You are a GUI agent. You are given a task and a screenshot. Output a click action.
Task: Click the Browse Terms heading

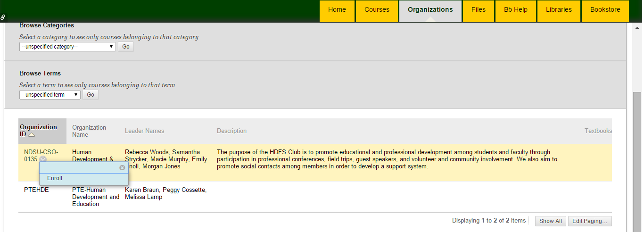(40, 73)
